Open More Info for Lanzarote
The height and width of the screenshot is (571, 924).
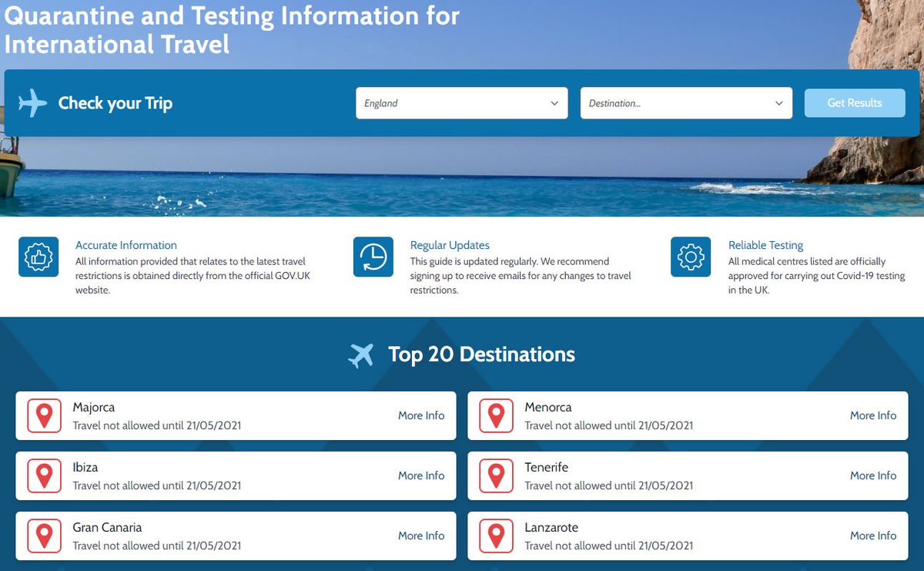[x=873, y=536]
